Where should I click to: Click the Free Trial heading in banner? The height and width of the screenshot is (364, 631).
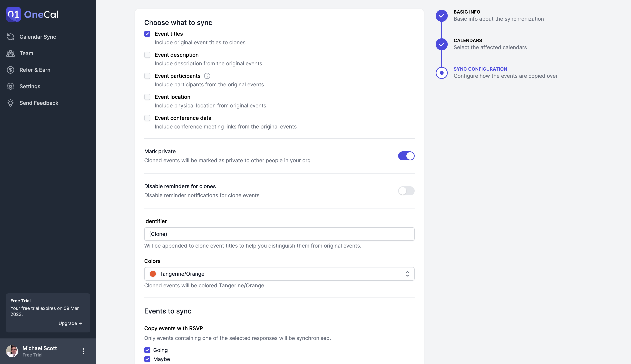(x=20, y=301)
